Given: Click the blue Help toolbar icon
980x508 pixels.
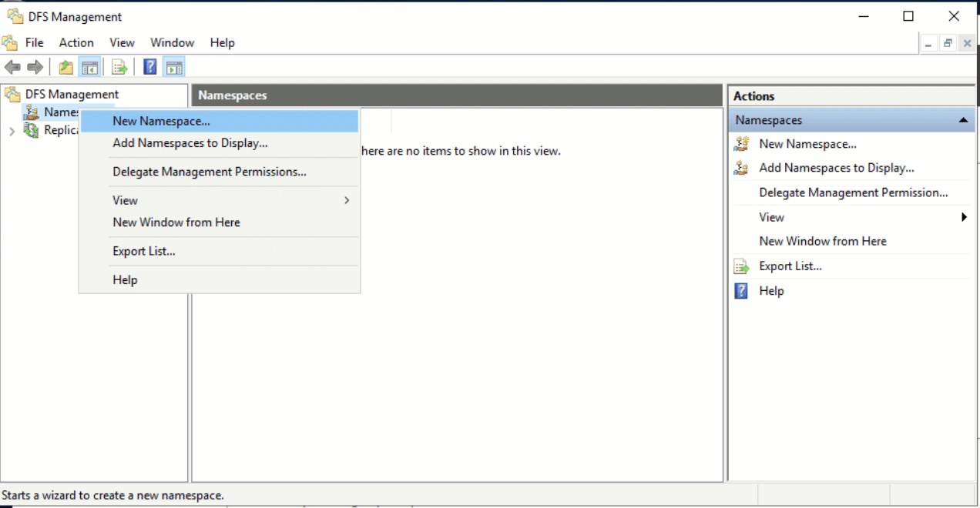Looking at the screenshot, I should point(151,68).
